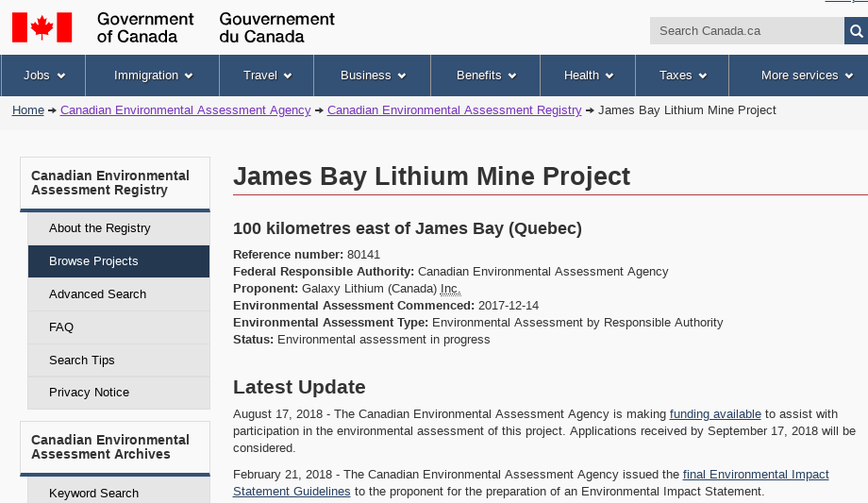Go to the Home breadcrumb link
The width and height of the screenshot is (868, 503).
click(28, 110)
